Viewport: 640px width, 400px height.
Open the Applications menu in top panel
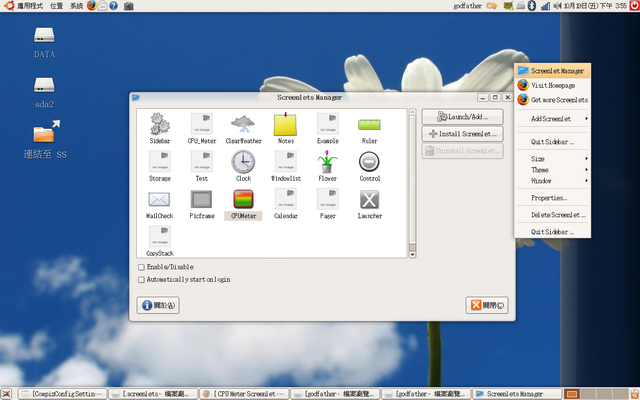pos(24,6)
